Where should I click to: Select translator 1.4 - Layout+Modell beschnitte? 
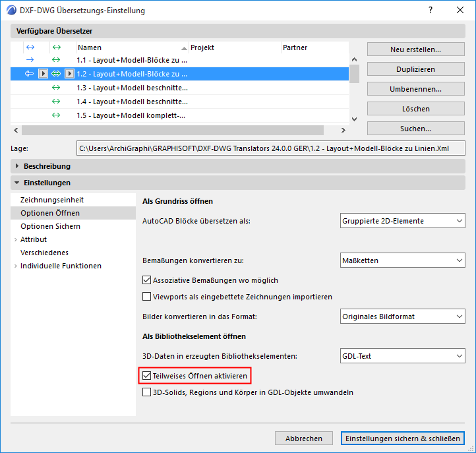click(x=179, y=101)
